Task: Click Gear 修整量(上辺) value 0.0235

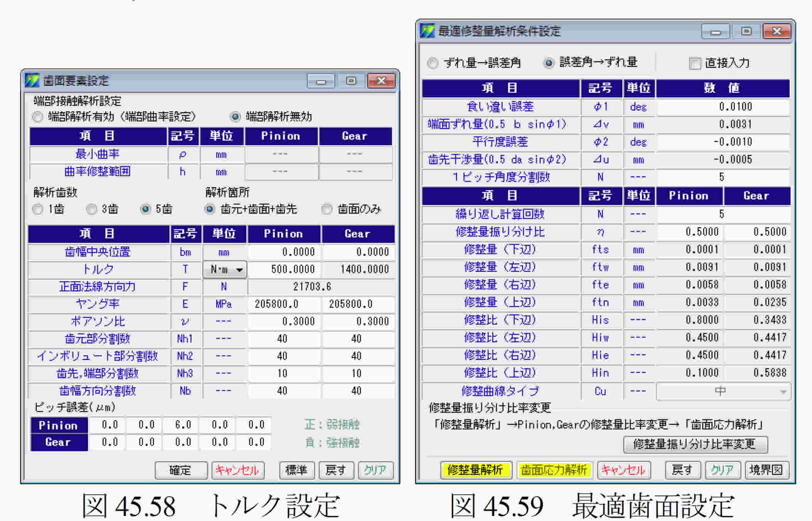Action: (757, 302)
